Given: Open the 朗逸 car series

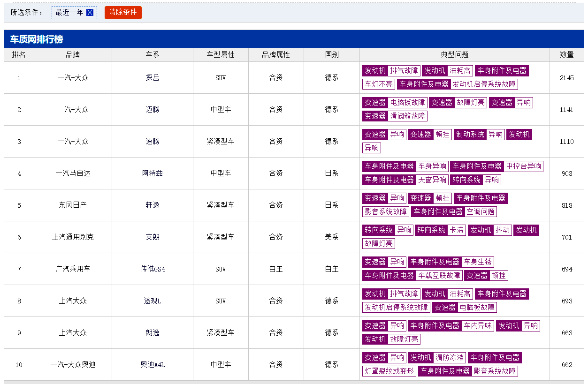Looking at the screenshot, I should click(x=153, y=333).
